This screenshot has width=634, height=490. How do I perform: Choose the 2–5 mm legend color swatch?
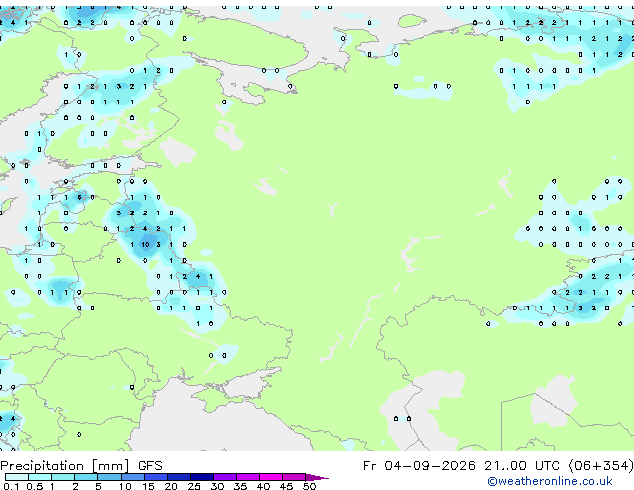click(x=86, y=477)
